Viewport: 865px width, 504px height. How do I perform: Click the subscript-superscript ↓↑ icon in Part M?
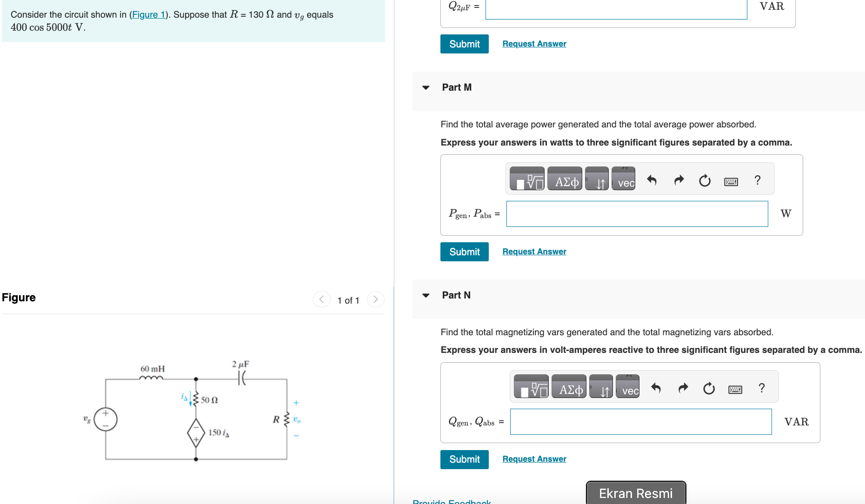[597, 181]
